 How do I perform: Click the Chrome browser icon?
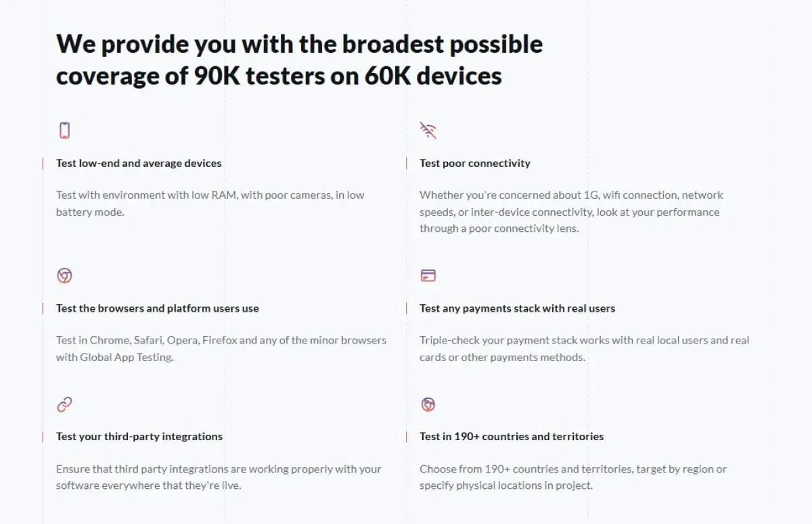(64, 275)
